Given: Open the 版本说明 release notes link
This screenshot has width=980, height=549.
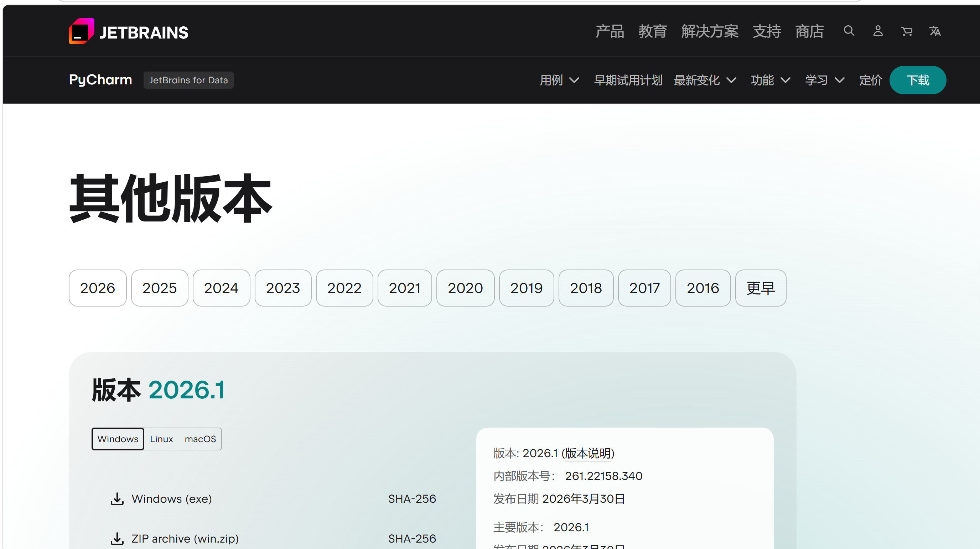Looking at the screenshot, I should 588,453.
